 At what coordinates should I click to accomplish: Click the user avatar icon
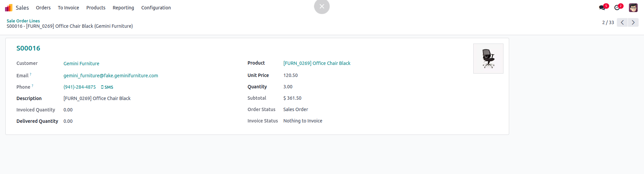pos(633,8)
